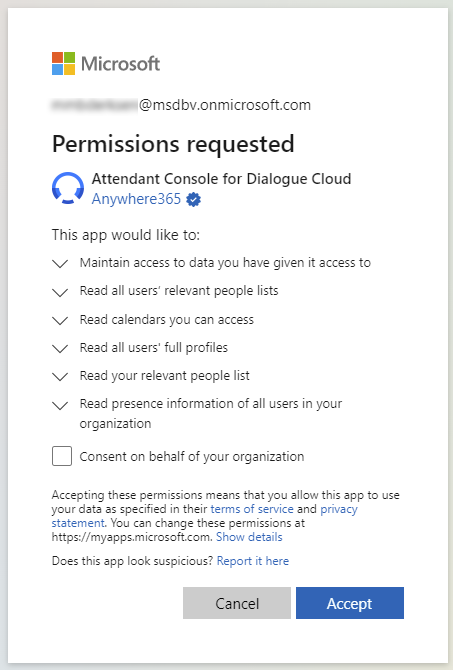Expand Maintain access to data permission
Image resolution: width=453 pixels, height=670 pixels.
[60, 263]
